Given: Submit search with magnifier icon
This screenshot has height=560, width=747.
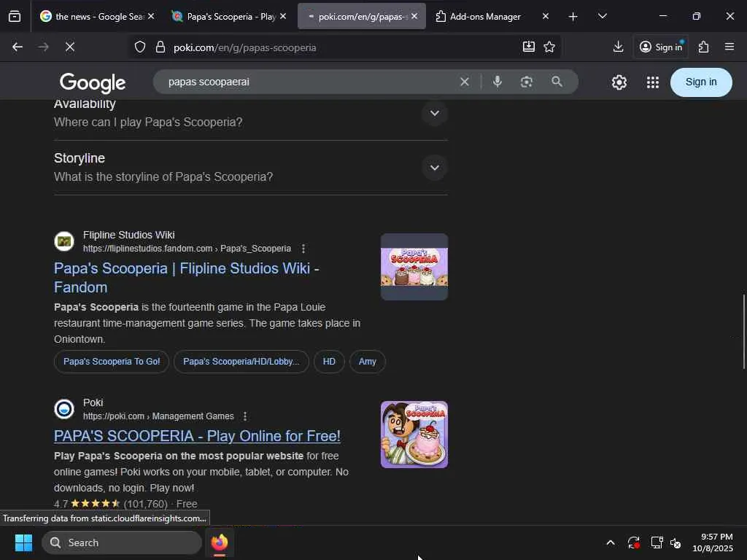Looking at the screenshot, I should pyautogui.click(x=557, y=82).
